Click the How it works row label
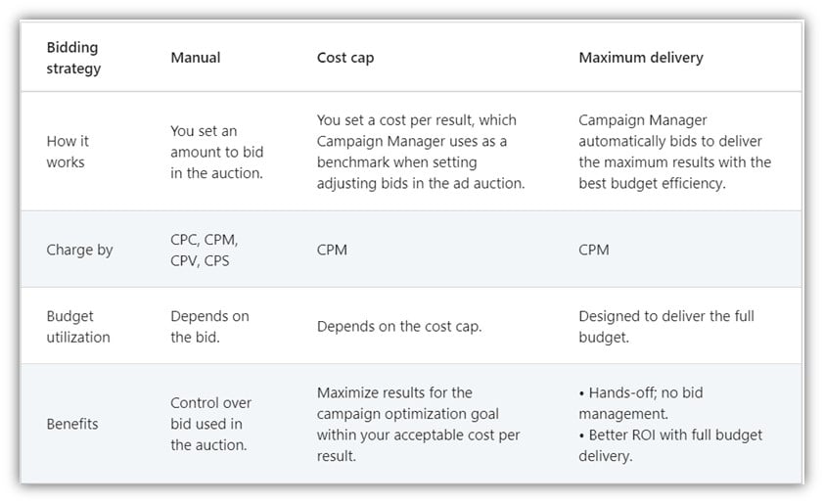 68,152
